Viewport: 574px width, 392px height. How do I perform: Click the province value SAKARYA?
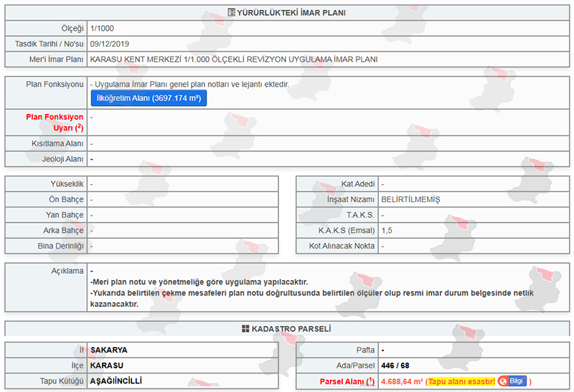(110, 350)
